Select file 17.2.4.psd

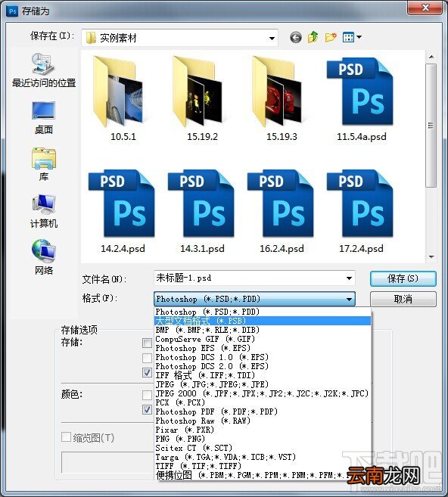tap(361, 211)
